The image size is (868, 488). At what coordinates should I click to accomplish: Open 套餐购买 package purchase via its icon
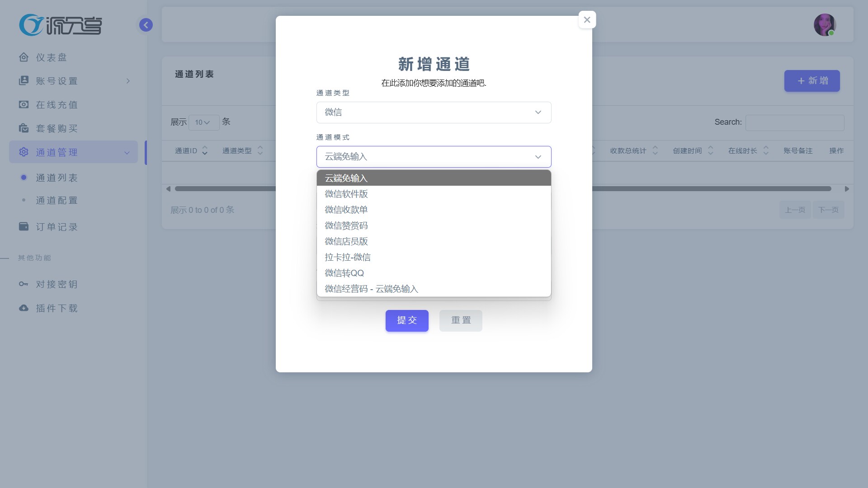tap(24, 128)
